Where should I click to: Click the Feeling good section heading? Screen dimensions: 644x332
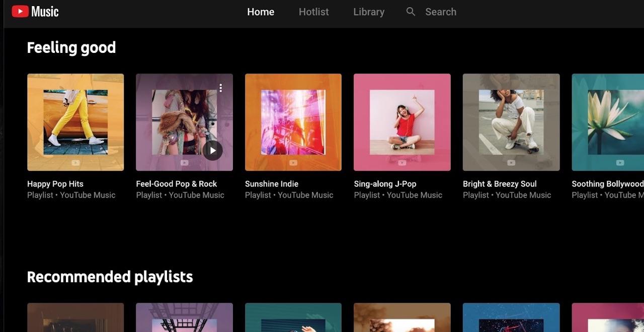[x=71, y=48]
